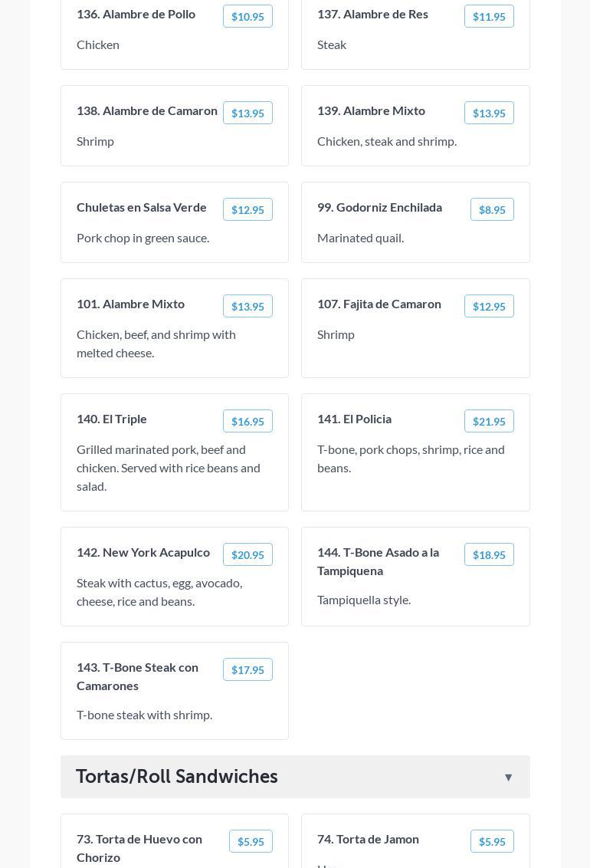Select the $13.95 Alambre de Camaron price

pos(247,113)
